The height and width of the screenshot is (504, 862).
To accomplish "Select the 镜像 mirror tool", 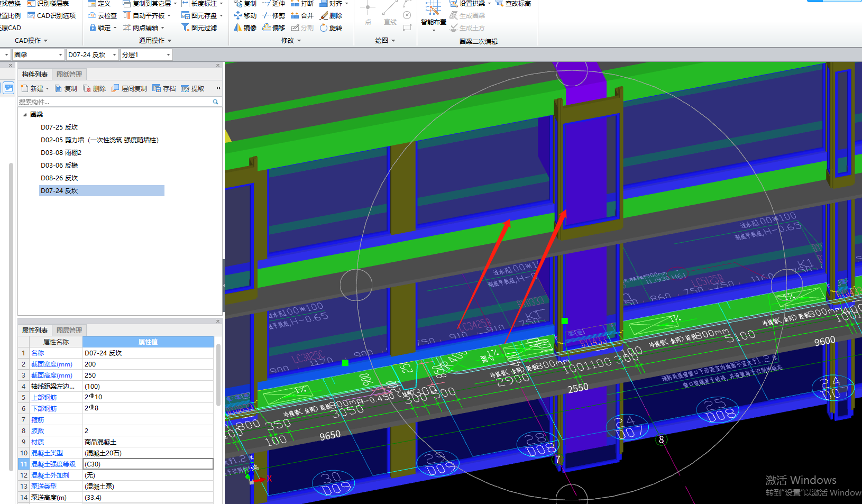I will (245, 28).
